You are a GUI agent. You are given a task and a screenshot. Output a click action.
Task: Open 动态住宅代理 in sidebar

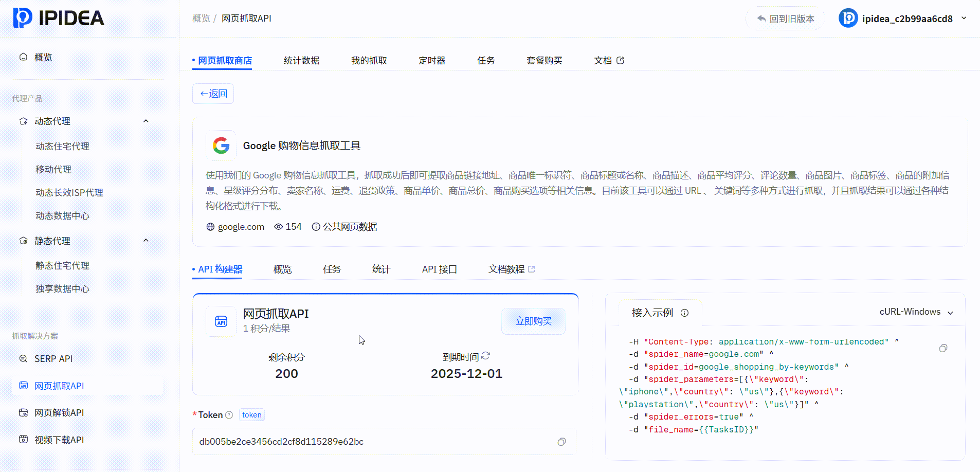[62, 147]
